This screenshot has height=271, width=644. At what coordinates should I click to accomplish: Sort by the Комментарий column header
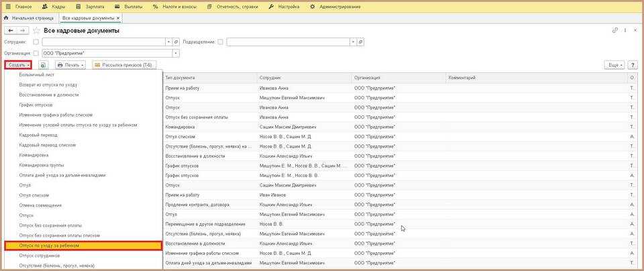click(x=537, y=78)
